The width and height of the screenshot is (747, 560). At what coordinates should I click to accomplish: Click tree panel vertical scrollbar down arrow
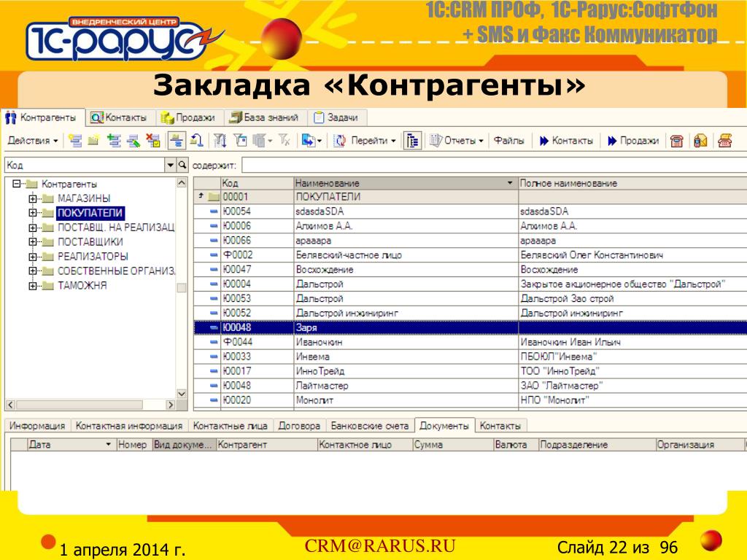[x=182, y=394]
